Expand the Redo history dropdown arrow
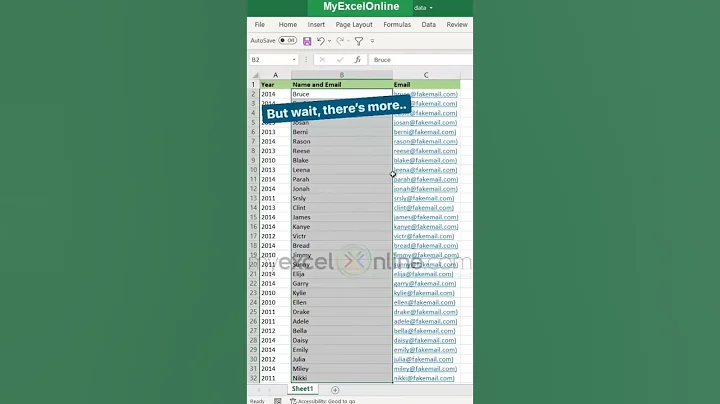Screen dimensions: 720x404 (349, 41)
